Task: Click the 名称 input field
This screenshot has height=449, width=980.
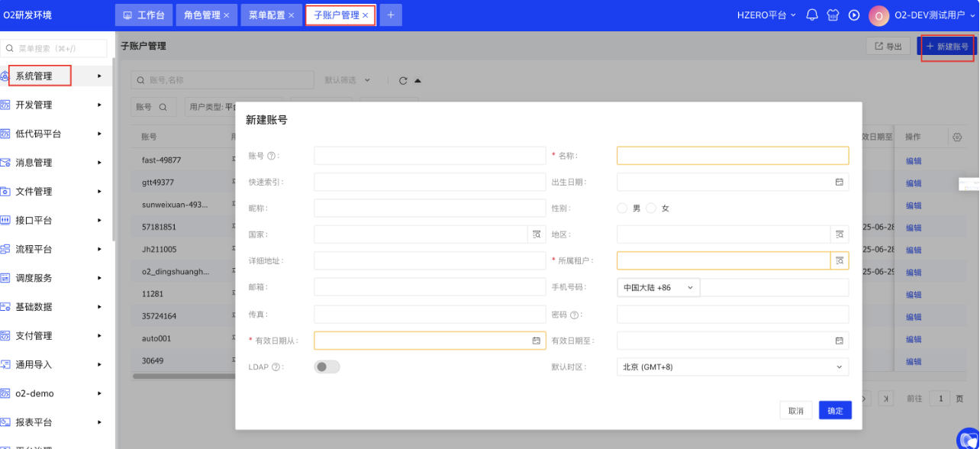Action: [x=732, y=156]
